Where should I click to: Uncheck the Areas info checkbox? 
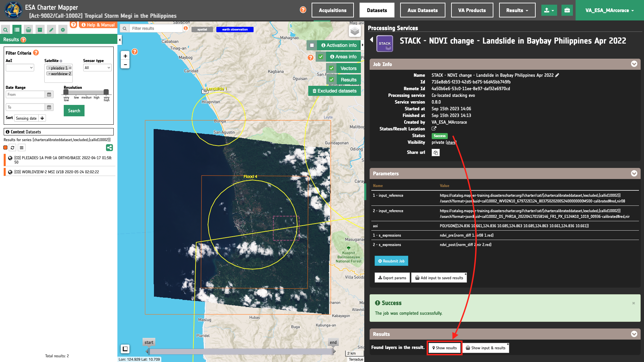point(321,57)
